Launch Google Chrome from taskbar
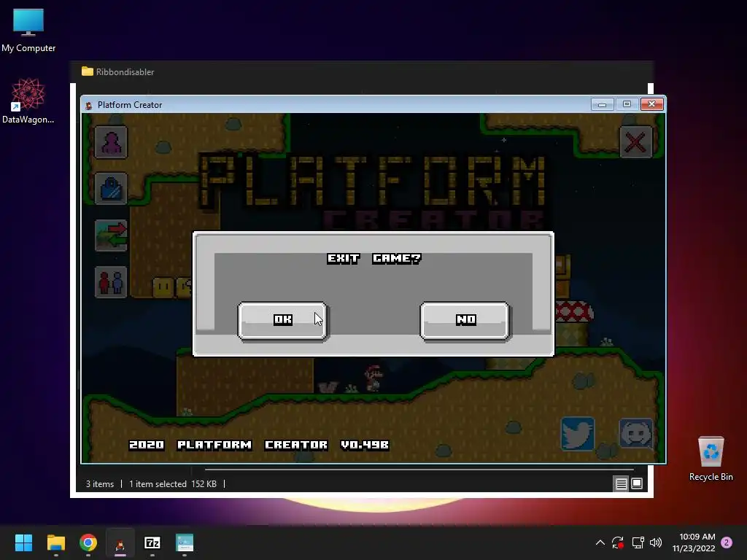This screenshot has width=747, height=560. (x=88, y=542)
